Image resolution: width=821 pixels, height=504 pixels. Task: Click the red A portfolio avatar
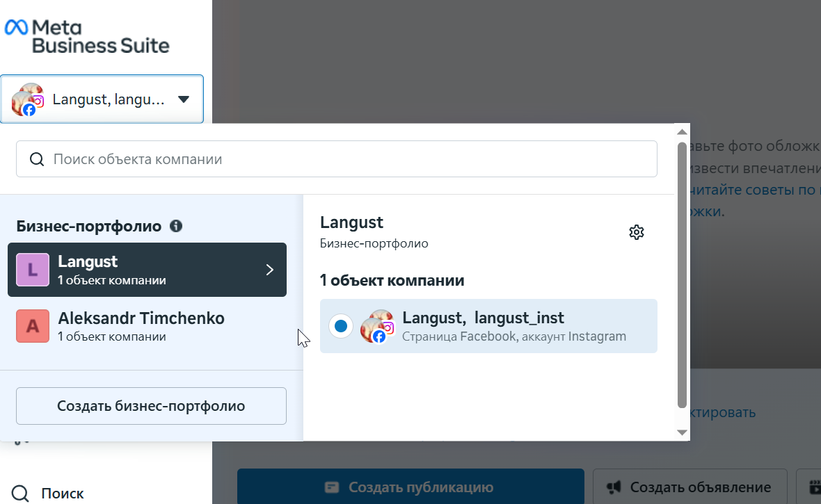tap(33, 326)
